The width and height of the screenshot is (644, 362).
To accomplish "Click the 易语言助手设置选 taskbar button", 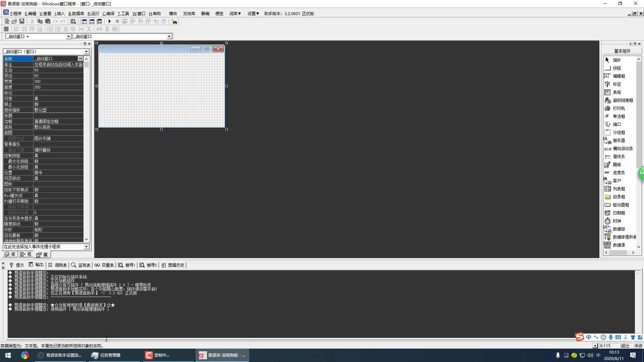I will click(x=60, y=355).
